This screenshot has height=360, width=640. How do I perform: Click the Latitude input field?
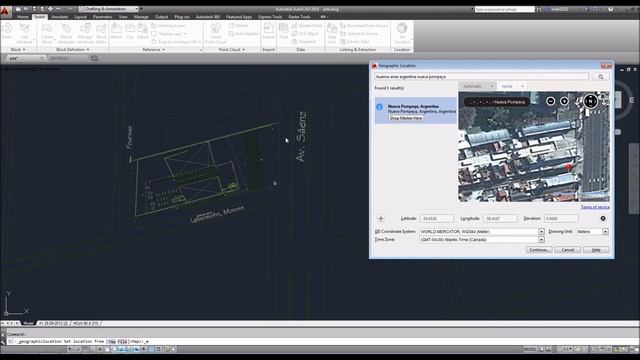tap(436, 218)
